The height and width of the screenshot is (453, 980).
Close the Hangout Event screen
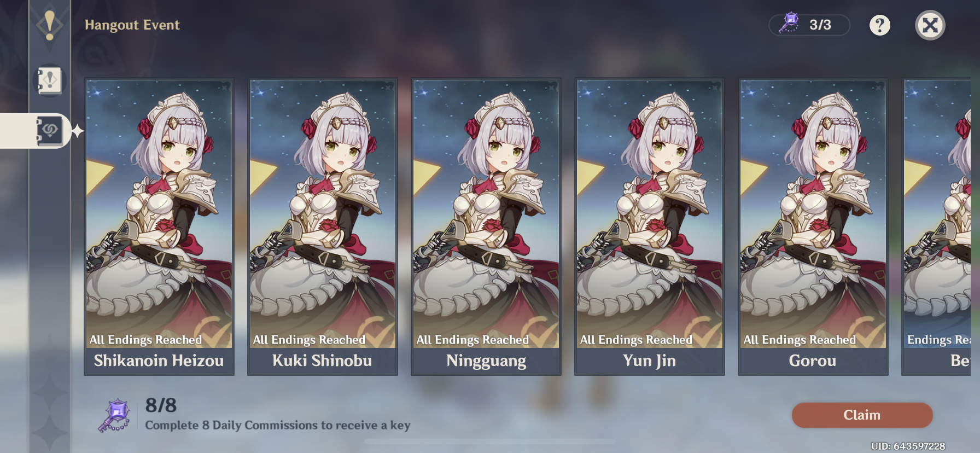click(930, 25)
